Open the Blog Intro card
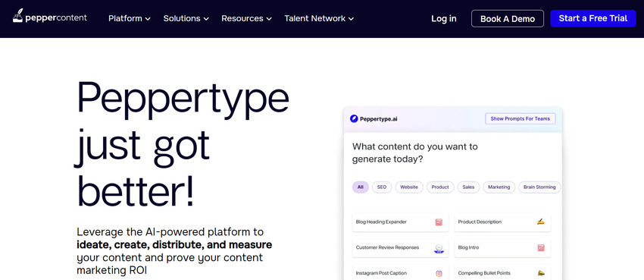This screenshot has height=280, width=644. (x=502, y=248)
